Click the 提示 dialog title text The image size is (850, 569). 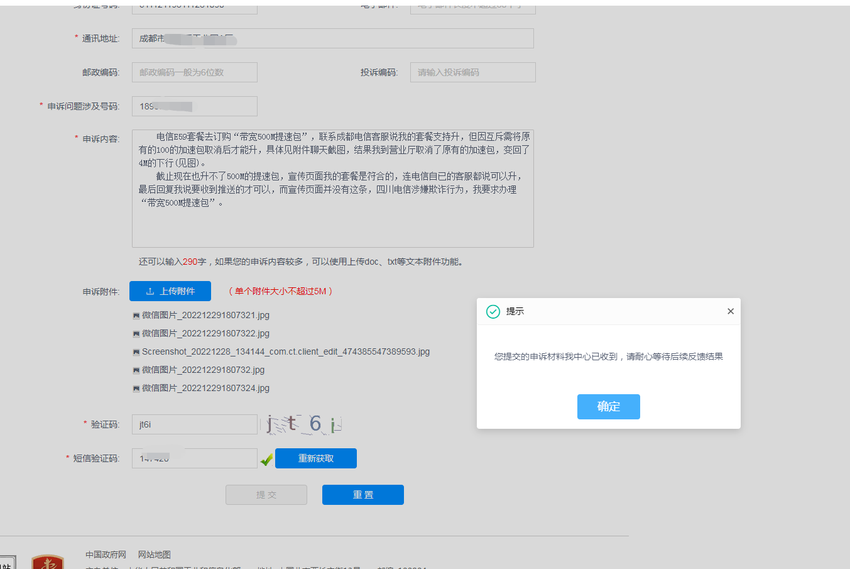tap(515, 311)
